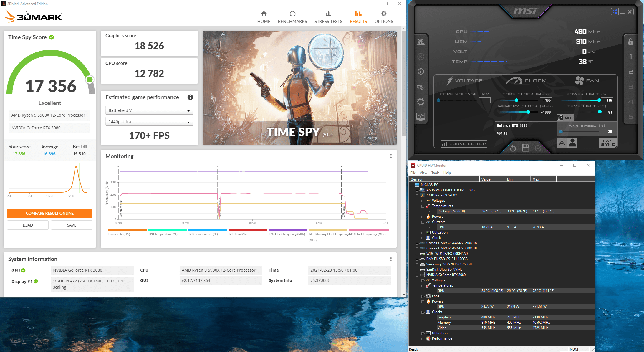The image size is (644, 352).
Task: Click the Core Clock slider handle
Action: pyautogui.click(x=516, y=100)
